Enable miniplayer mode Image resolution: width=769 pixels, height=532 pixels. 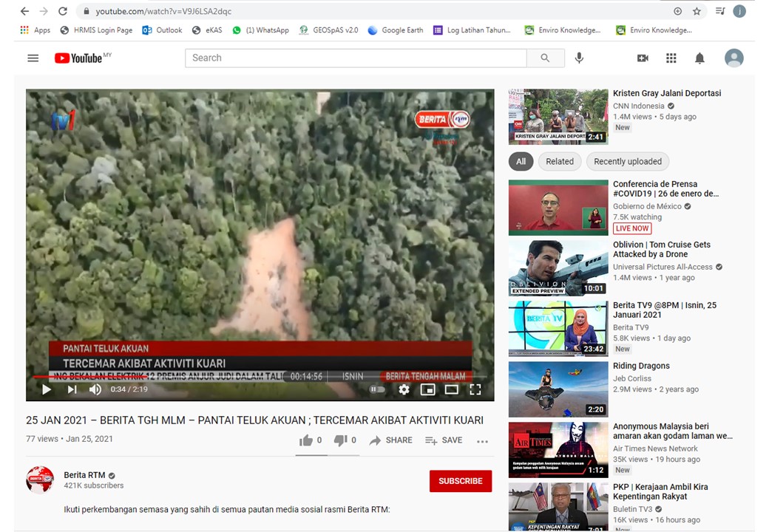pyautogui.click(x=427, y=389)
